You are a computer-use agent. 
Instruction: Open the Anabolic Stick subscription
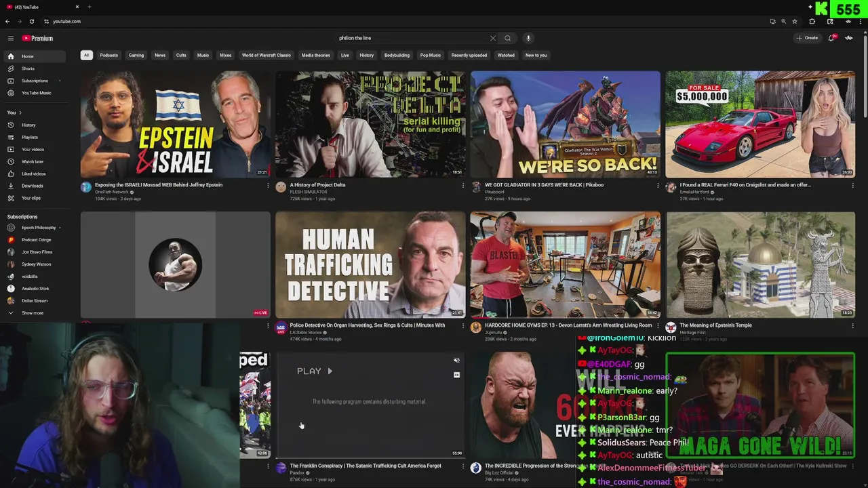(x=34, y=289)
